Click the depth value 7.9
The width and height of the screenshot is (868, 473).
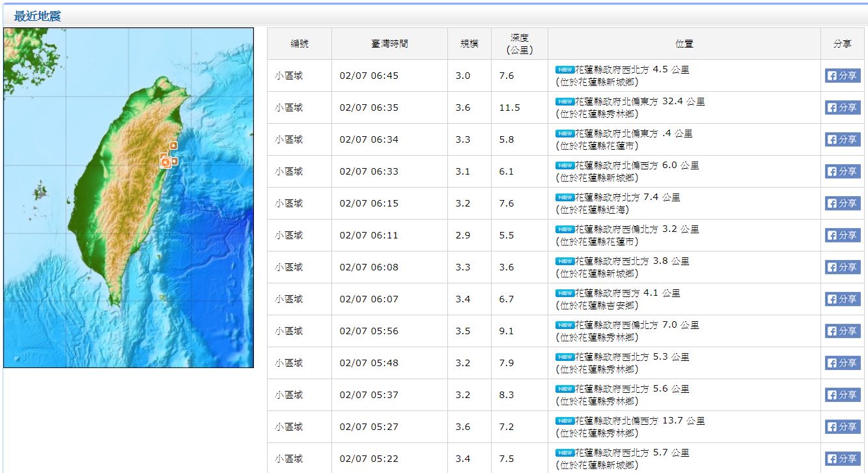coord(507,363)
